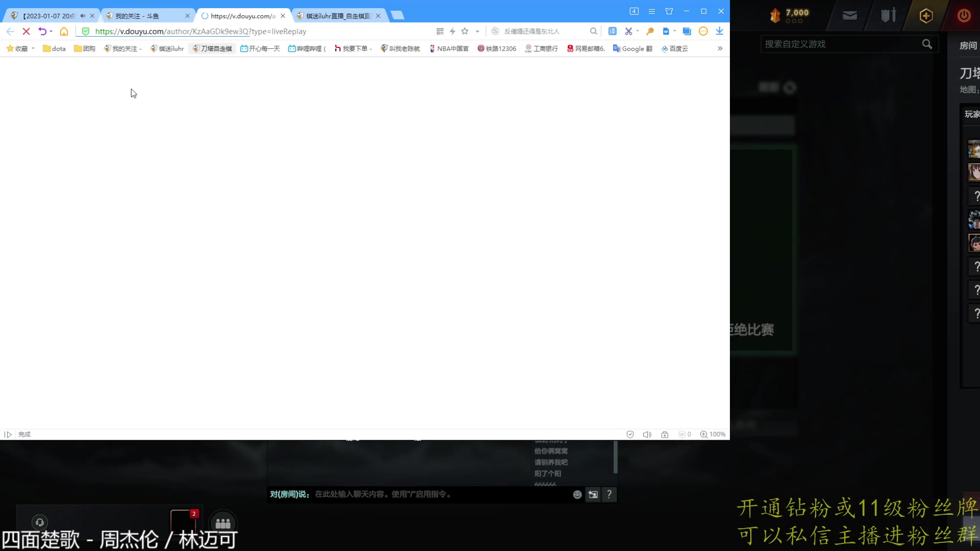Click the 100% zoom level control
The image size is (980, 551).
(x=713, y=435)
